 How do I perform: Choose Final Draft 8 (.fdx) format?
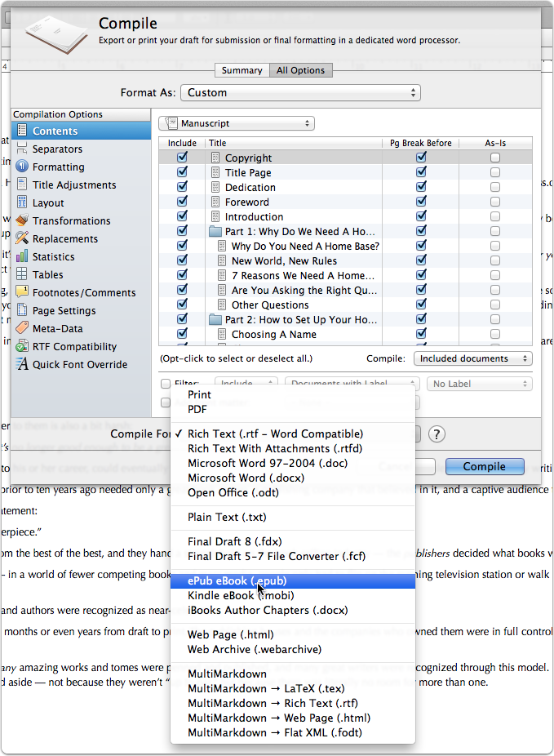tap(293, 541)
